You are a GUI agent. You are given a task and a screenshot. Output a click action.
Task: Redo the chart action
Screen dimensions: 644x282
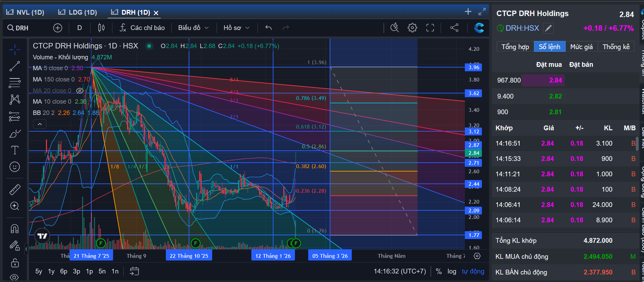coord(286,28)
